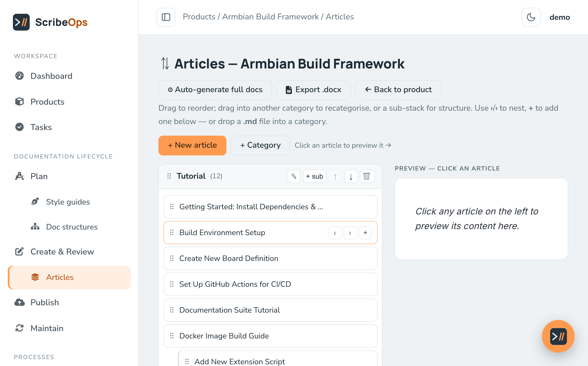Go Back to product
Screen dimensions: 588x366
(x=398, y=90)
